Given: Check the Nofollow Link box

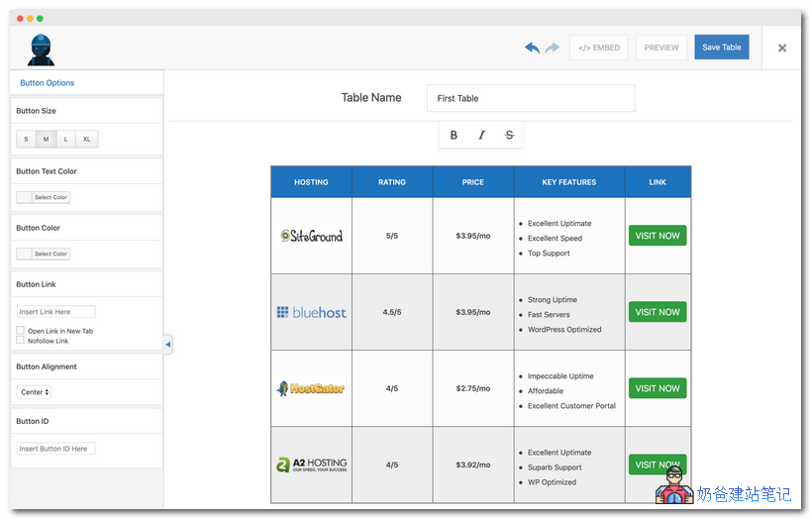Looking at the screenshot, I should pos(21,341).
